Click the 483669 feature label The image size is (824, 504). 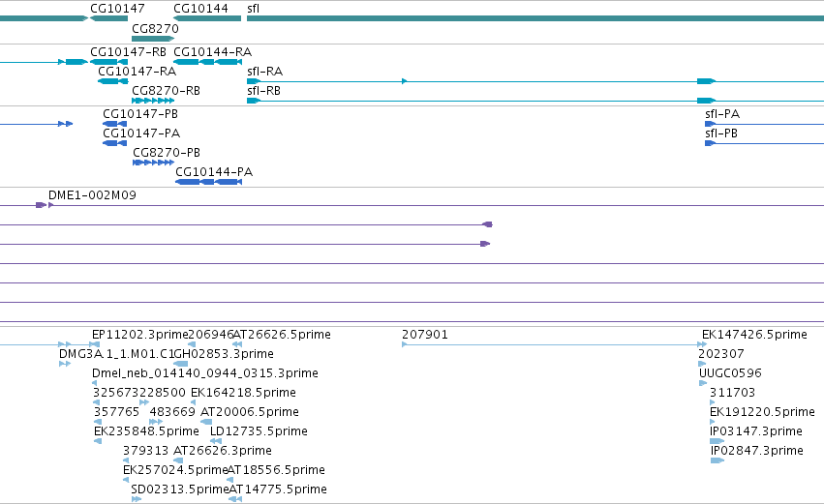[x=172, y=412]
